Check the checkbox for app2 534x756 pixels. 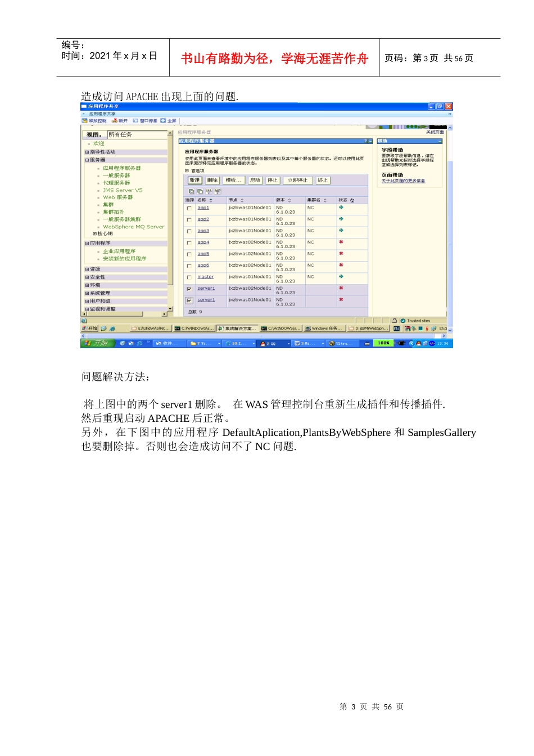tap(189, 220)
